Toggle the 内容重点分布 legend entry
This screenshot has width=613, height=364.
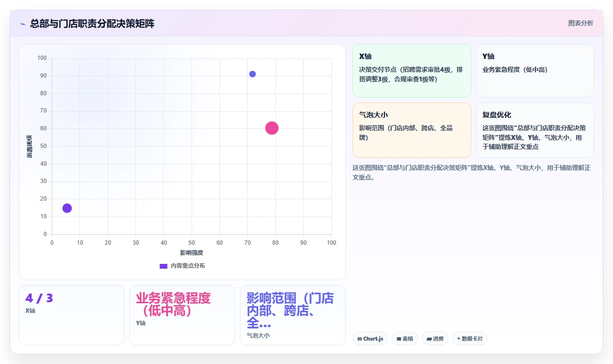pyautogui.click(x=182, y=266)
